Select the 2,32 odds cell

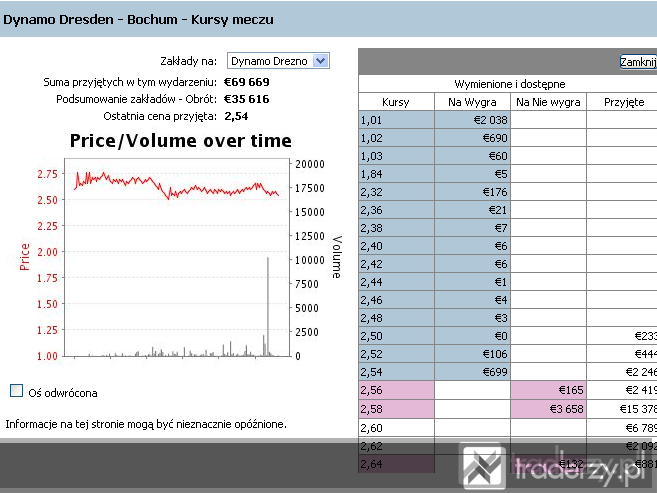tap(396, 192)
